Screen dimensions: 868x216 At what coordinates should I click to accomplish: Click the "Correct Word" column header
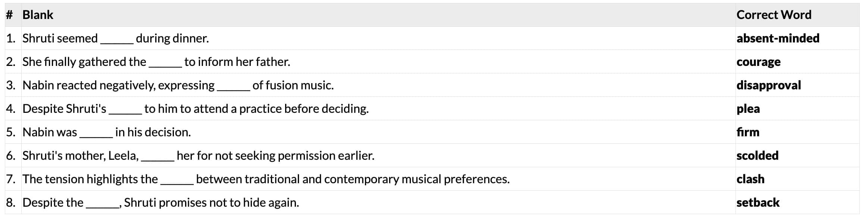(x=774, y=15)
